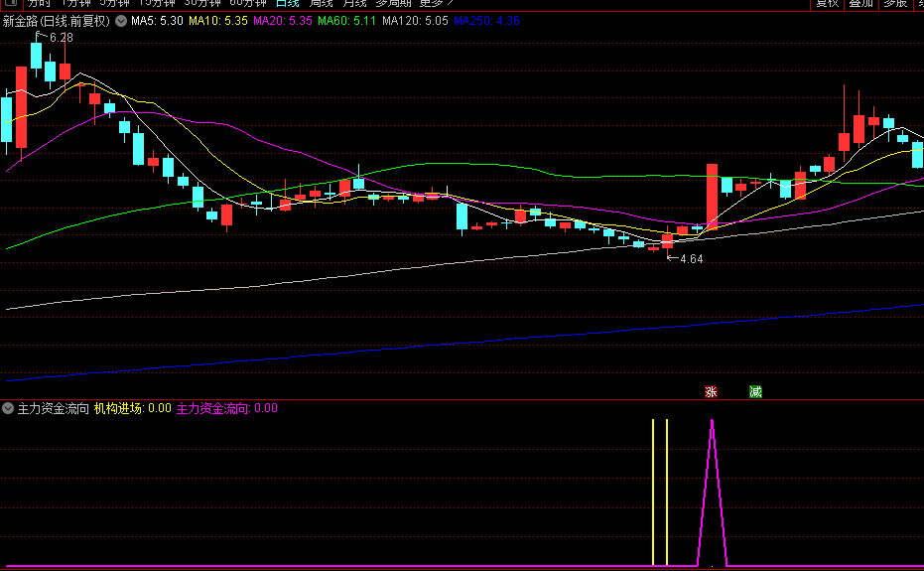Viewport: 924px width, 571px height.
Task: Switch to the 30分钟 period tab
Action: (202, 3)
